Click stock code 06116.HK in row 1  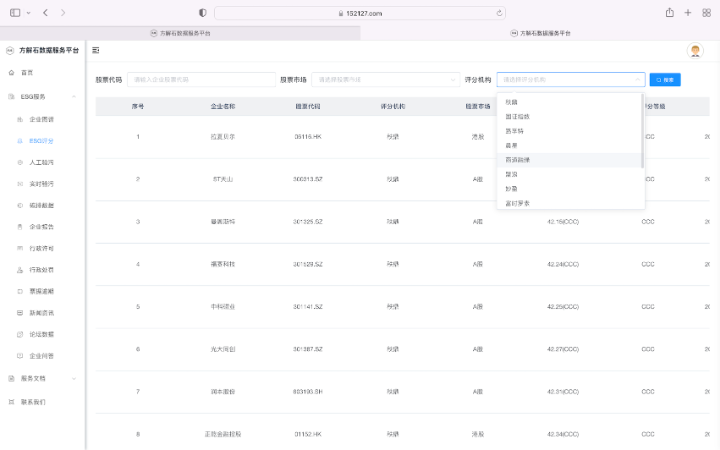(x=308, y=137)
